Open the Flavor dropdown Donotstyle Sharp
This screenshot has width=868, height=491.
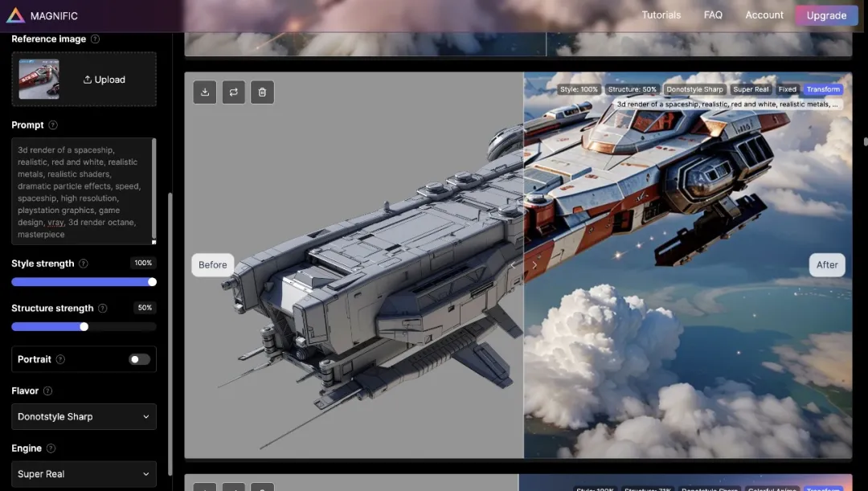[84, 417]
